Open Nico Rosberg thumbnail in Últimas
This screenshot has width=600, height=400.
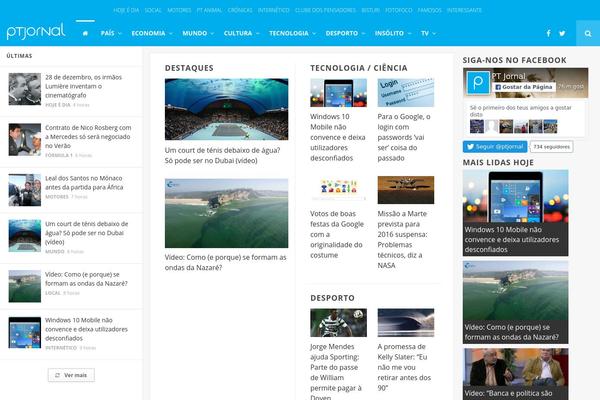[x=25, y=139]
